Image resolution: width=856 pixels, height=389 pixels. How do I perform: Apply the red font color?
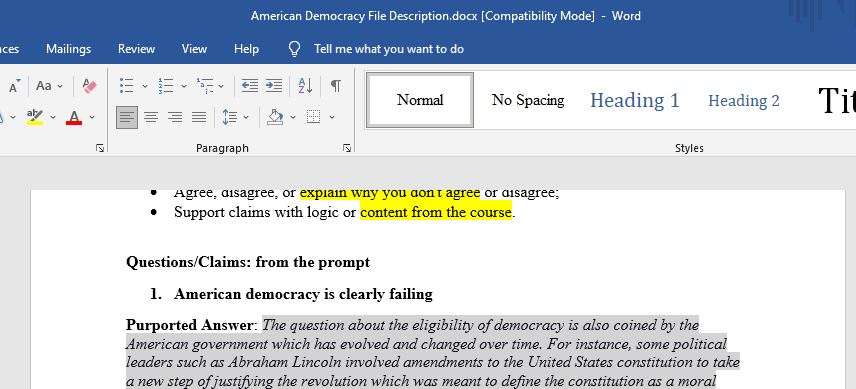pyautogui.click(x=74, y=117)
